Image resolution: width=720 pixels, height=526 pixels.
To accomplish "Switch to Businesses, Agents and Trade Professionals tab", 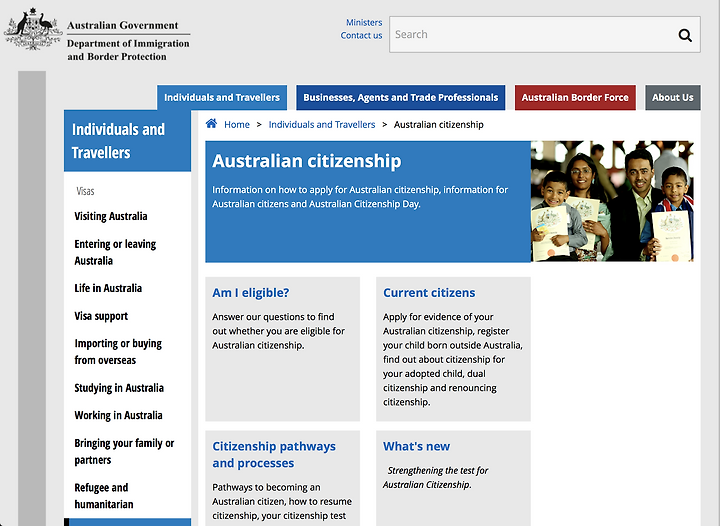I will click(400, 97).
